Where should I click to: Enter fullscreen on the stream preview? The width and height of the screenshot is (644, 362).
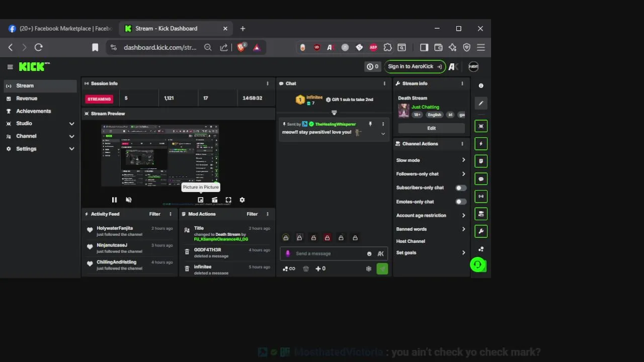[228, 200]
